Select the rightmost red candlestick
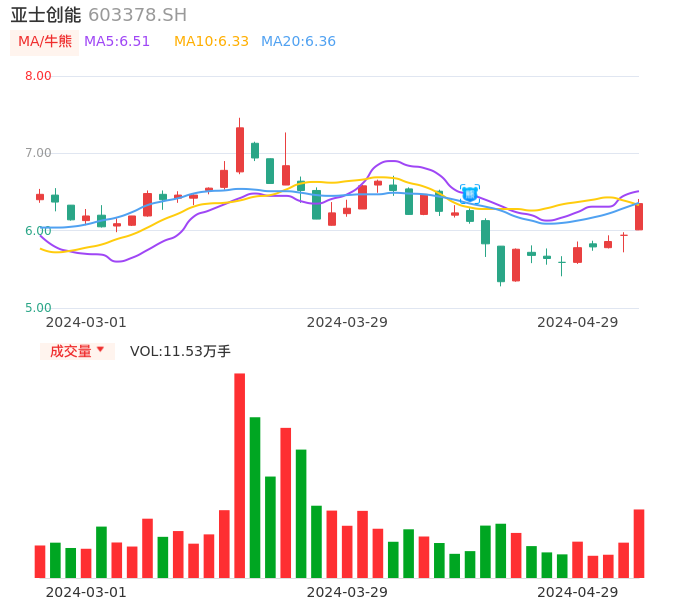Image resolution: width=686 pixels, height=606 pixels. coord(639,217)
